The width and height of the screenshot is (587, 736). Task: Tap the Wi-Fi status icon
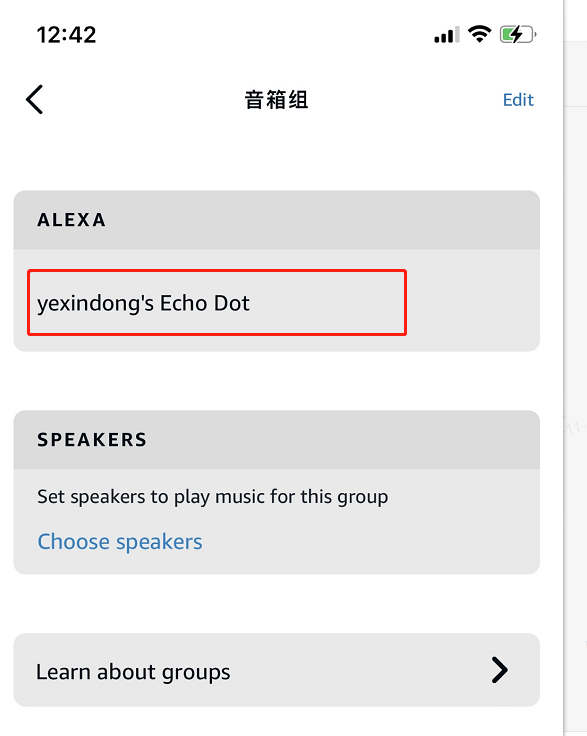(480, 34)
